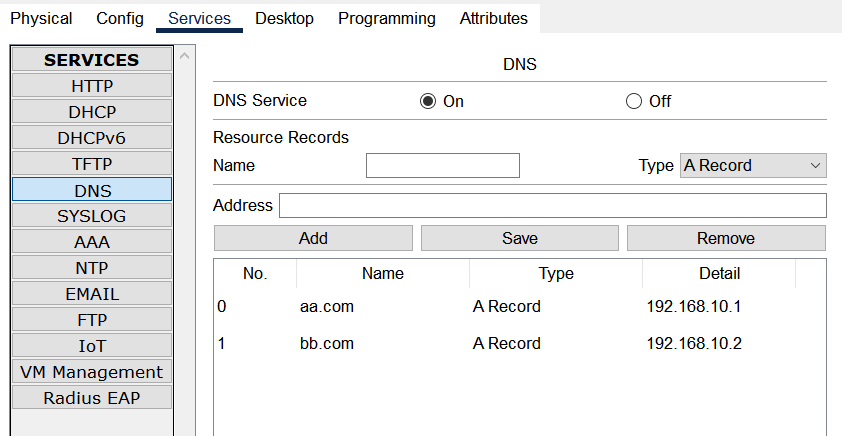The width and height of the screenshot is (842, 436).
Task: Turn DNS Service Off
Action: pyautogui.click(x=634, y=101)
